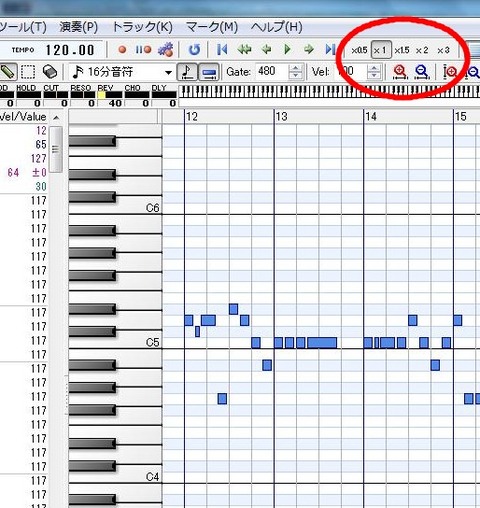This screenshot has height=508, width=480.
Task: Click the Vel/Value column header
Action: (23, 117)
